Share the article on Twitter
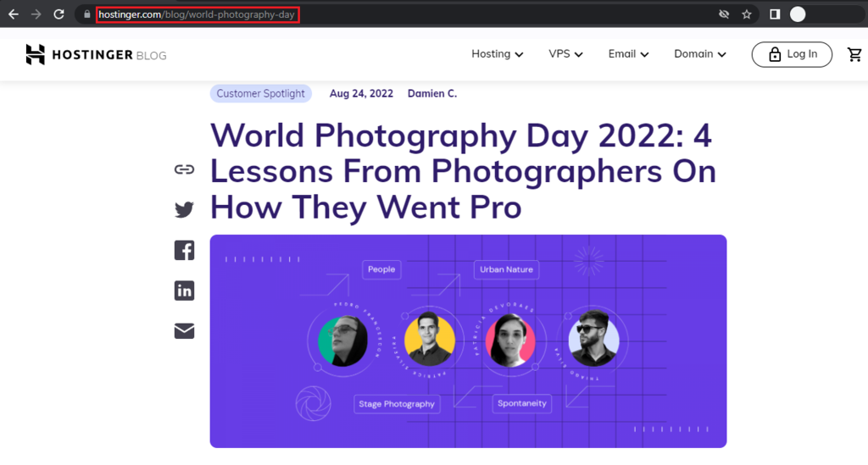 (x=184, y=209)
